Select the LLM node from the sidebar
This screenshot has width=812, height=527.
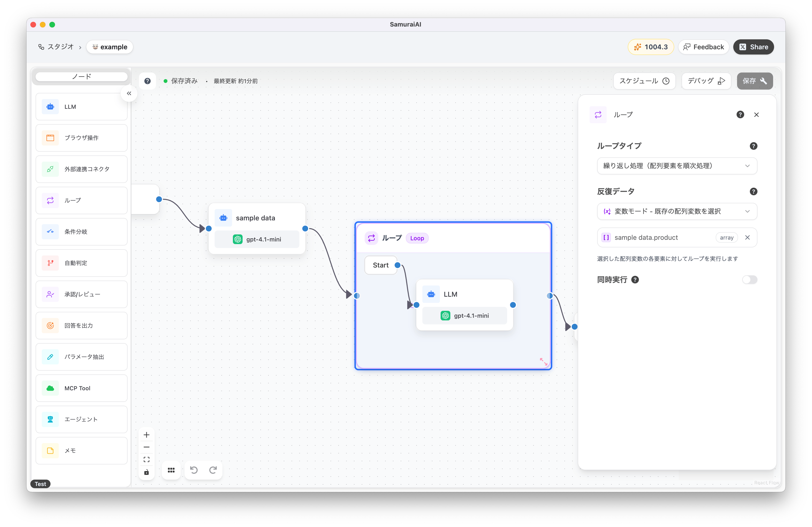(81, 107)
